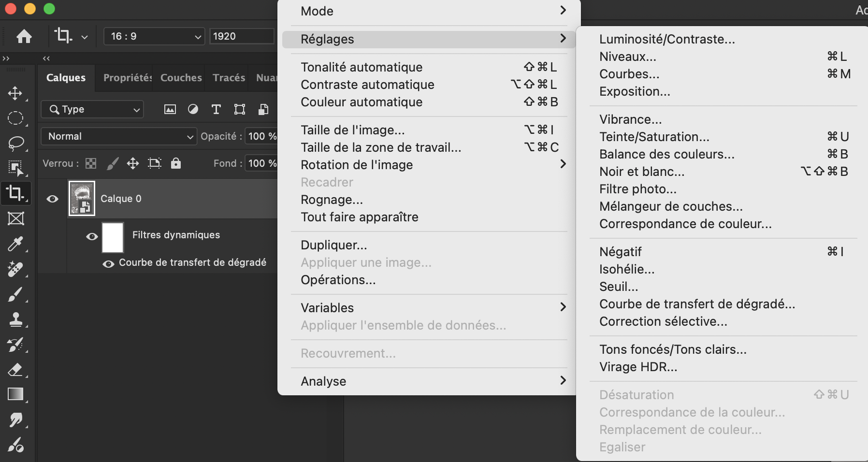Select the Clone Stamp tool
Screen dimensions: 868x462
click(x=16, y=319)
